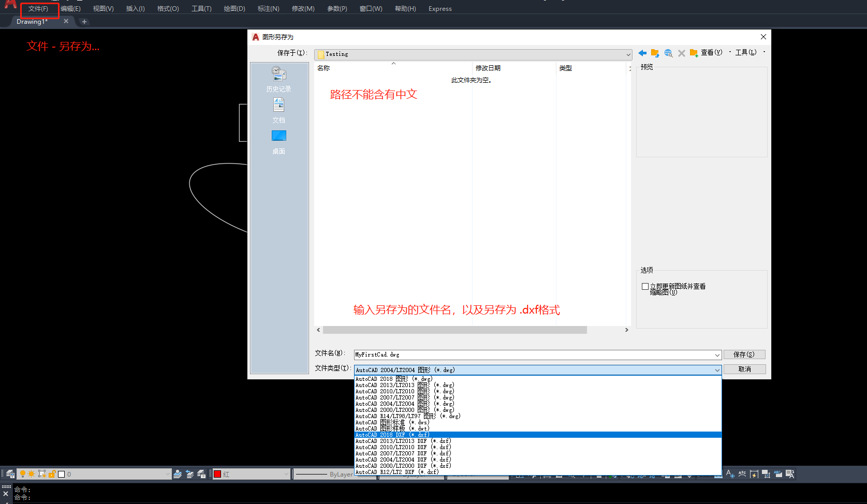Toggle the bulb icon to turn off layer 0

pyautogui.click(x=23, y=473)
